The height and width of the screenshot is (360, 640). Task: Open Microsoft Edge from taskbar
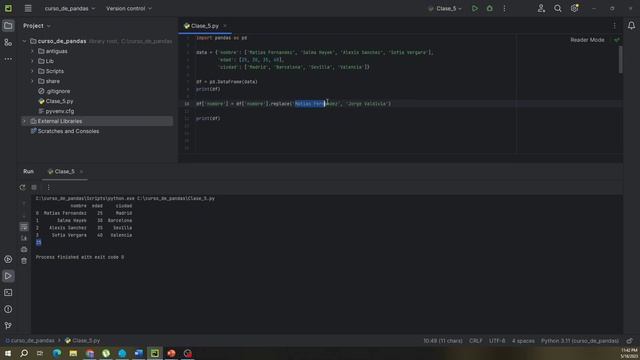[x=57, y=353]
